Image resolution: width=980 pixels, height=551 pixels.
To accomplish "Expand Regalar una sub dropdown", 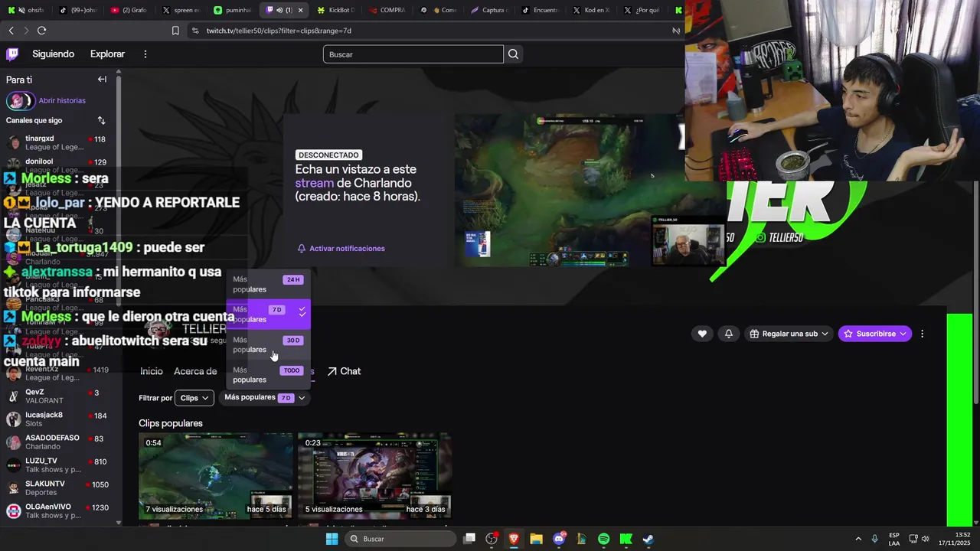I will click(x=789, y=334).
